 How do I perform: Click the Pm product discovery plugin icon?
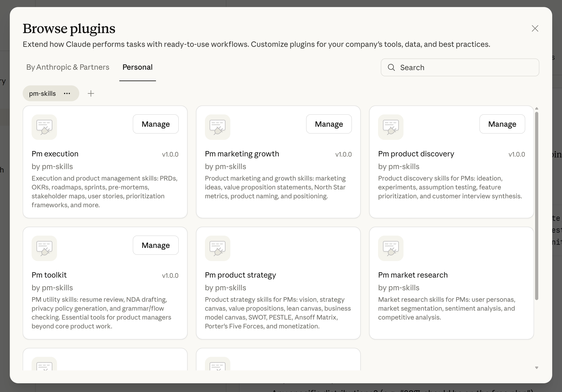[x=391, y=127]
